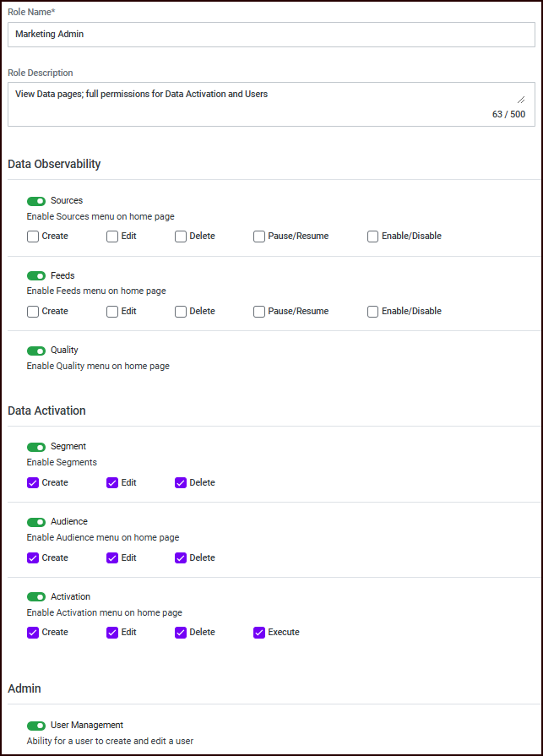The width and height of the screenshot is (543, 756).
Task: Switch off the Audience toggle
Action: 36,522
